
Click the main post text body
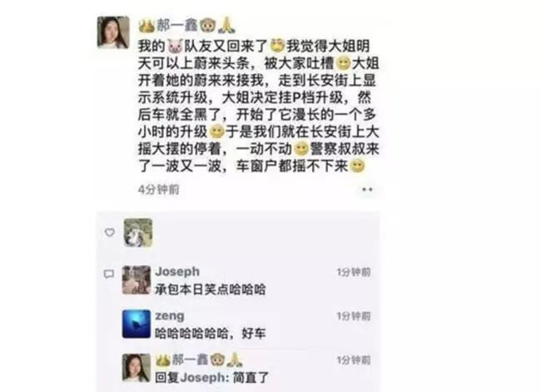(x=258, y=106)
